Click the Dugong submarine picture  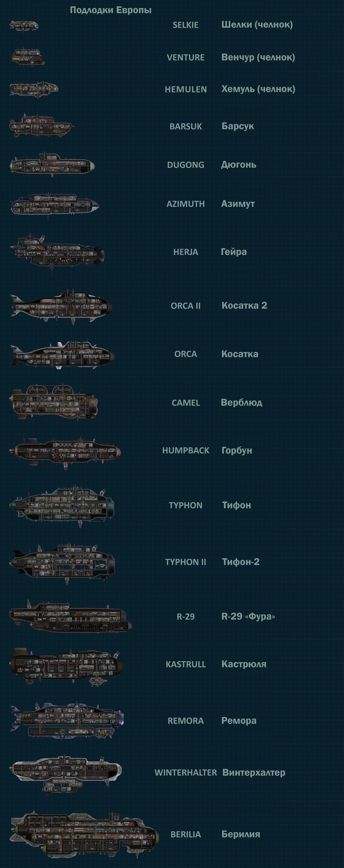(52, 164)
